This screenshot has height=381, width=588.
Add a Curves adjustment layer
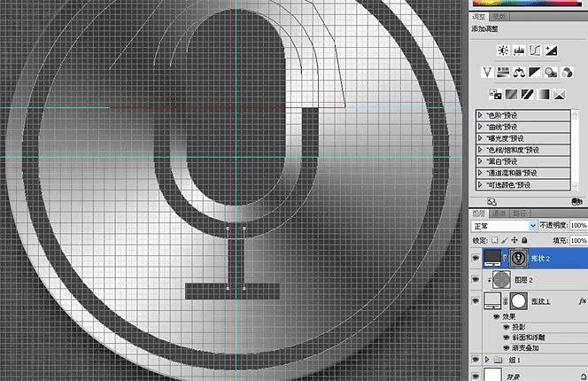[x=535, y=51]
